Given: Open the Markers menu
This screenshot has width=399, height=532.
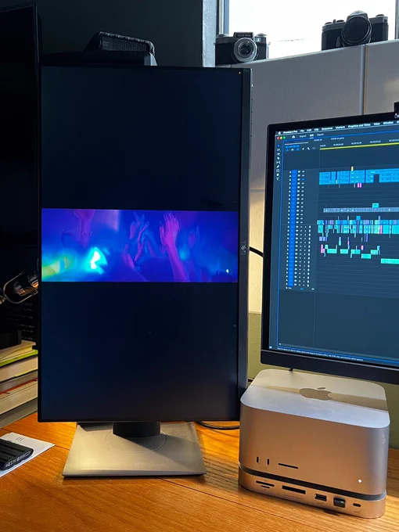Looking at the screenshot, I should [340, 128].
